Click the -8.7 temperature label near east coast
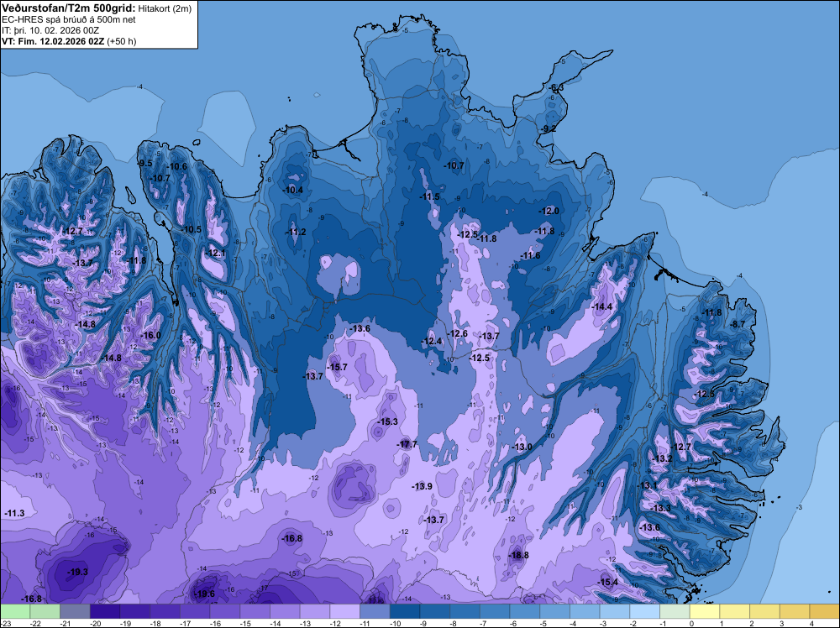This screenshot has height=628, width=840. pyautogui.click(x=738, y=324)
